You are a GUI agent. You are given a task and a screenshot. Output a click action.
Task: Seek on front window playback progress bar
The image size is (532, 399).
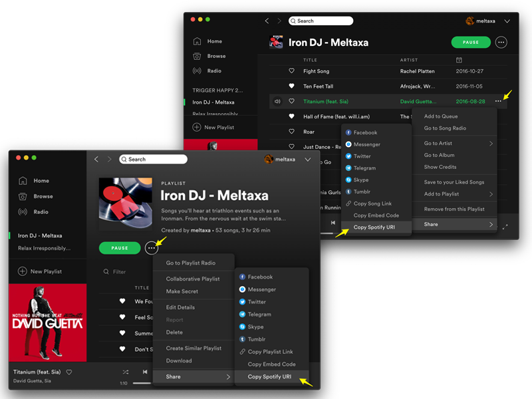pos(142,383)
